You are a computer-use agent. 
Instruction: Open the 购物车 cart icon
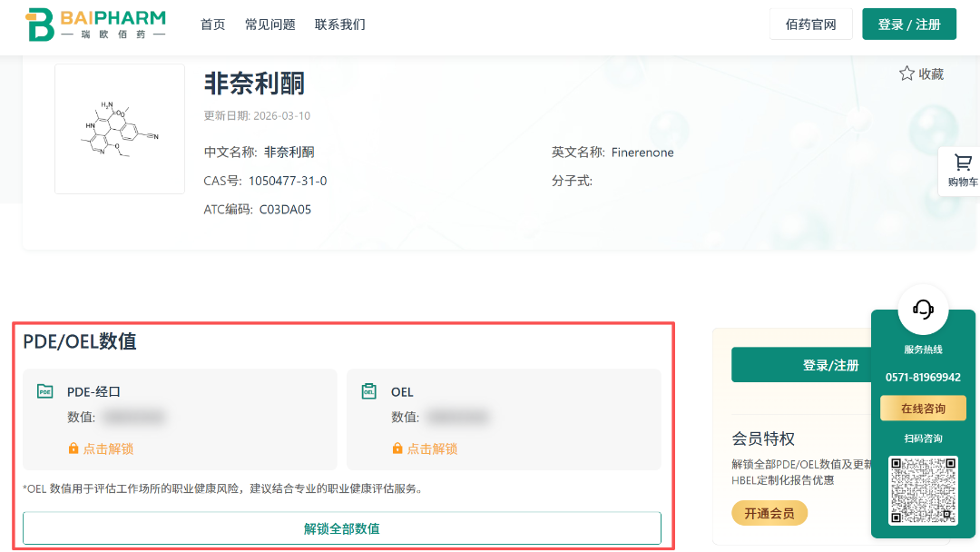[963, 163]
